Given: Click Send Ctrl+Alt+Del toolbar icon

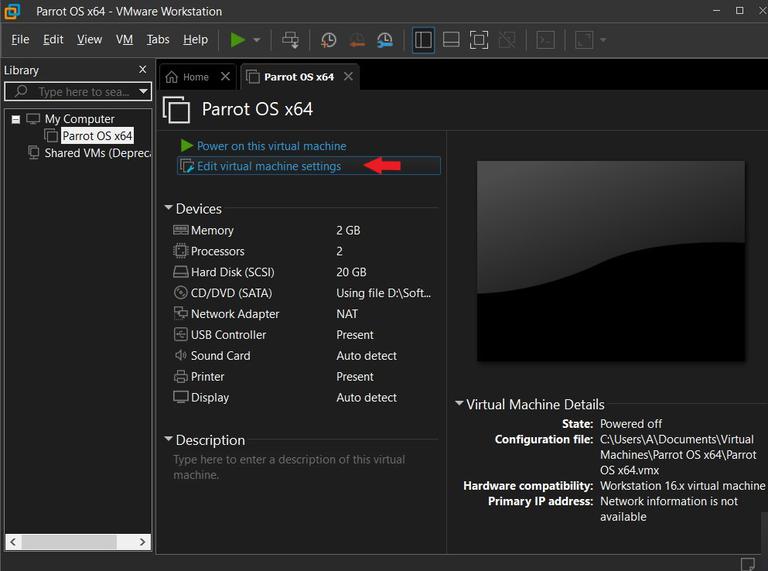Looking at the screenshot, I should pos(291,40).
